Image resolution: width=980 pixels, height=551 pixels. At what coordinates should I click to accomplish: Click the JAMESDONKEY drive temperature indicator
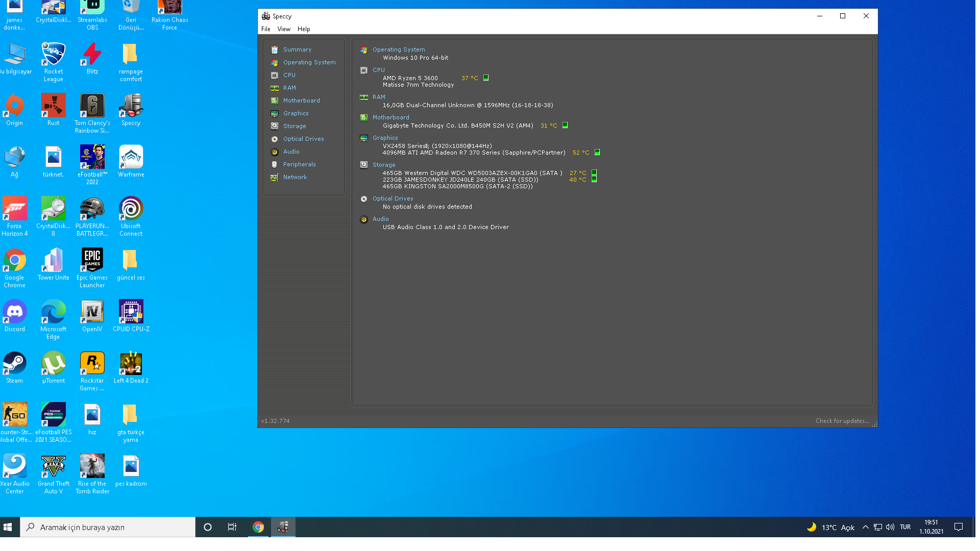tap(594, 179)
